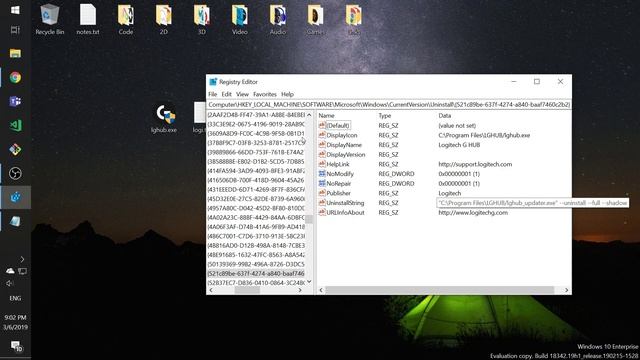This screenshot has width=640, height=360.
Task: Select the {50139369-9982-496A... key
Action: pos(256,264)
